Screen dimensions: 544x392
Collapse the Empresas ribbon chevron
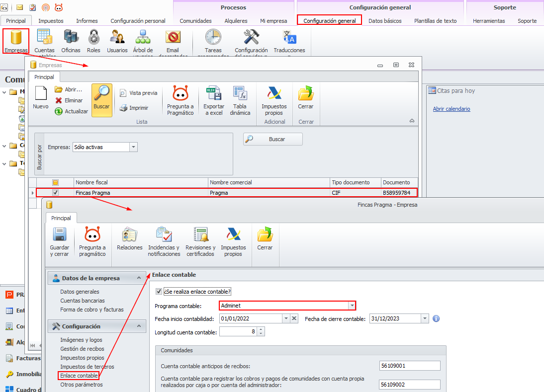(412, 121)
